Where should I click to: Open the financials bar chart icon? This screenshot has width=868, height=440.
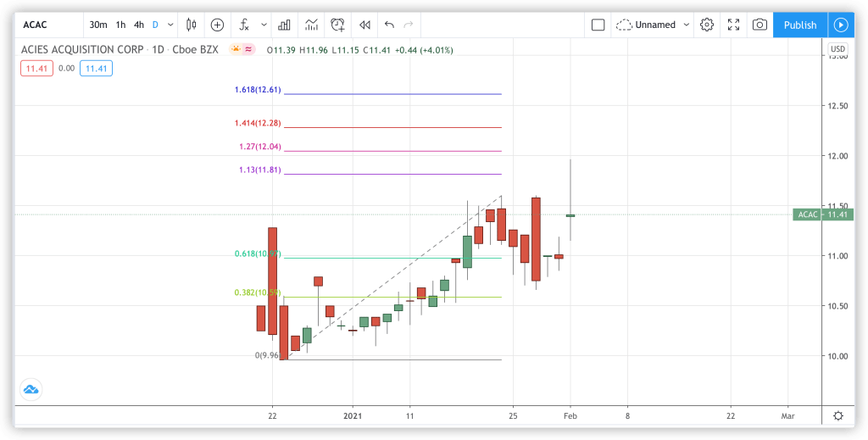(x=285, y=25)
